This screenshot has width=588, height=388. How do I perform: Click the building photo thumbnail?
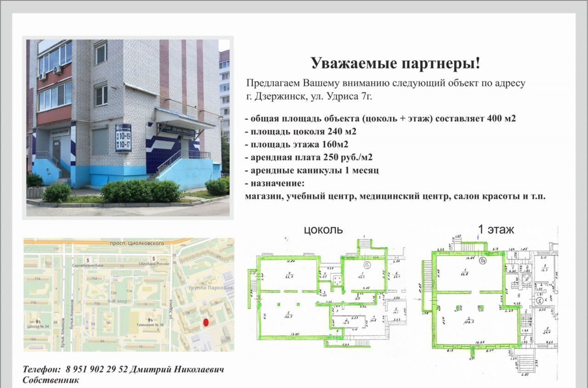(128, 128)
